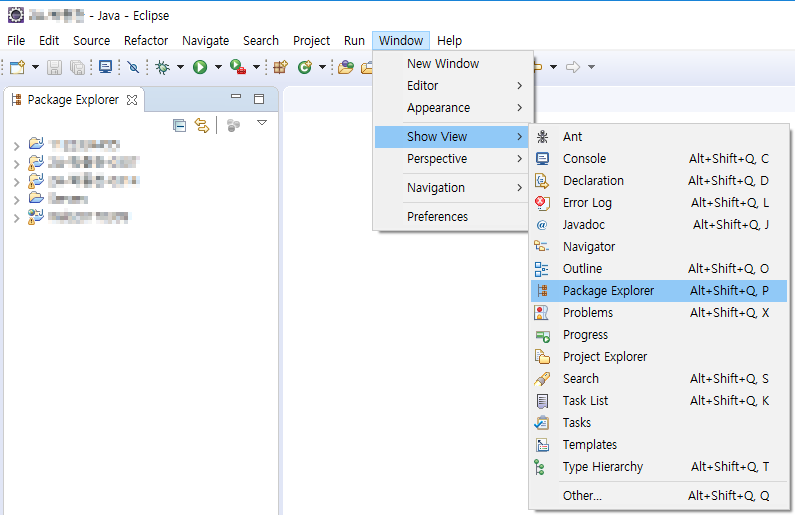Open the Perspective submenu

point(451,159)
